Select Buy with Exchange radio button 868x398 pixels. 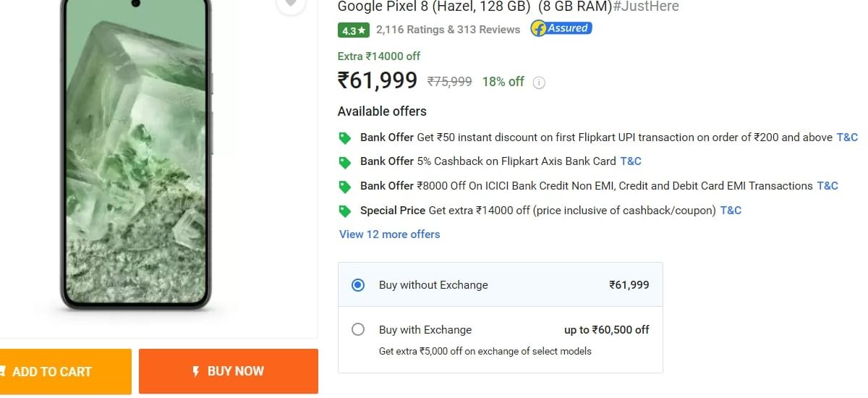pyautogui.click(x=358, y=330)
